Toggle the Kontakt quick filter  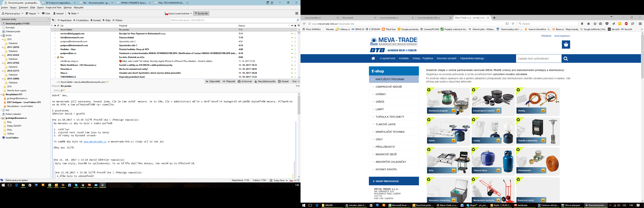(96, 20)
